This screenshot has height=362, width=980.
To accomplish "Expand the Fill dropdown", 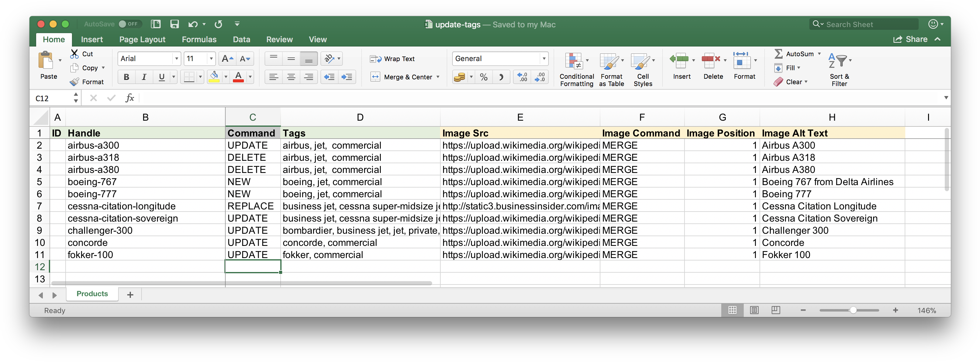I will (798, 68).
